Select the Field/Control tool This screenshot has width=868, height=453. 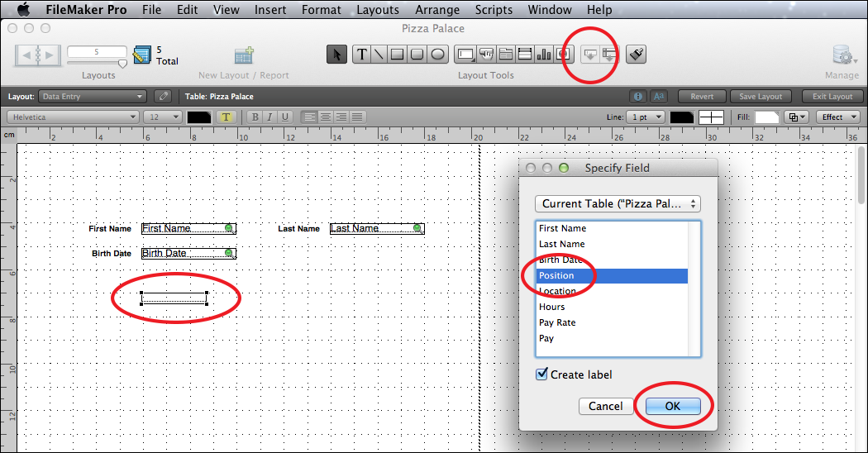(465, 55)
